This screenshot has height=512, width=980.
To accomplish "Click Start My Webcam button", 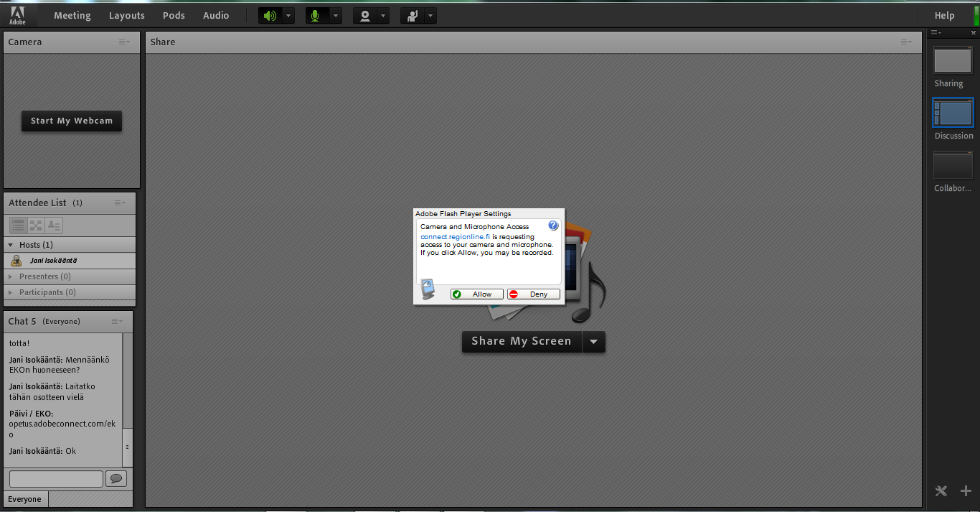I will tap(72, 121).
